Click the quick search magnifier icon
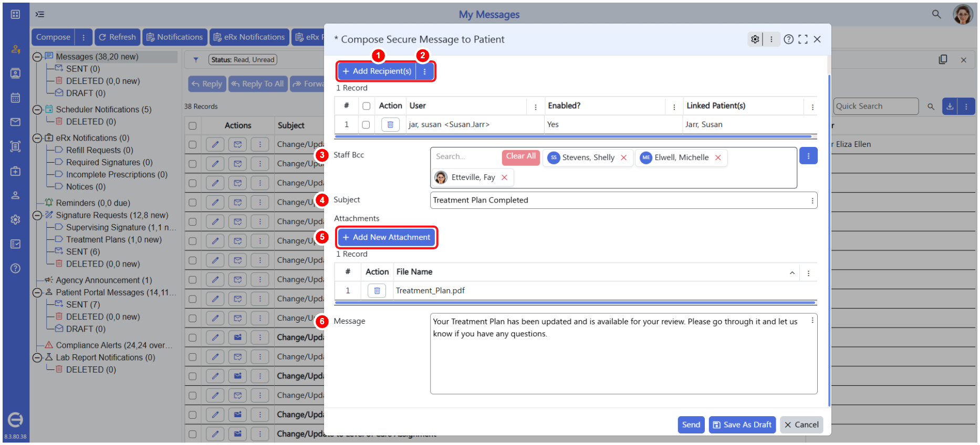 pos(931,107)
